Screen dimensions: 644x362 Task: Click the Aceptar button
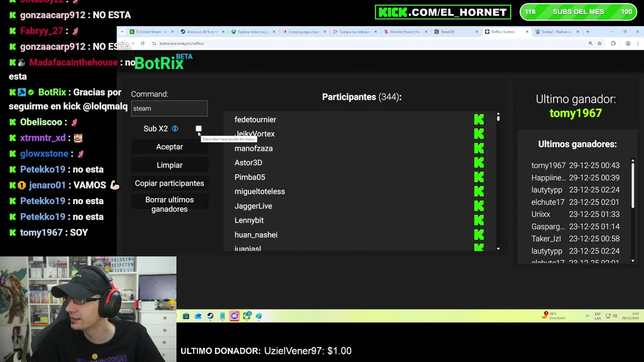[x=170, y=147]
